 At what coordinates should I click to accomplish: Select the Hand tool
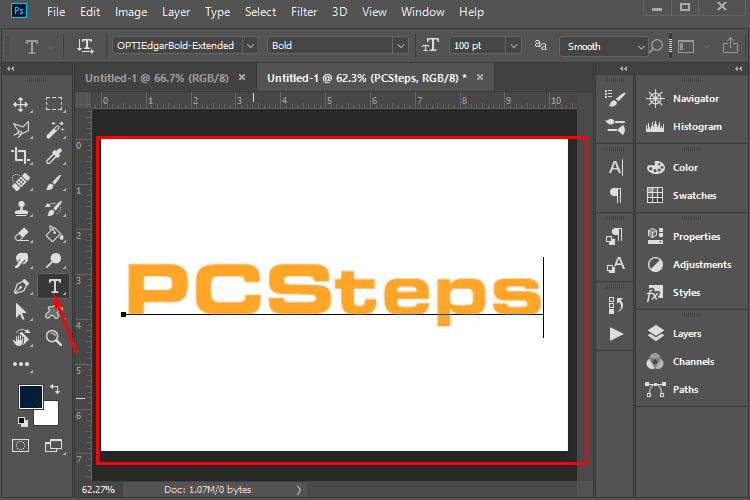(x=21, y=337)
